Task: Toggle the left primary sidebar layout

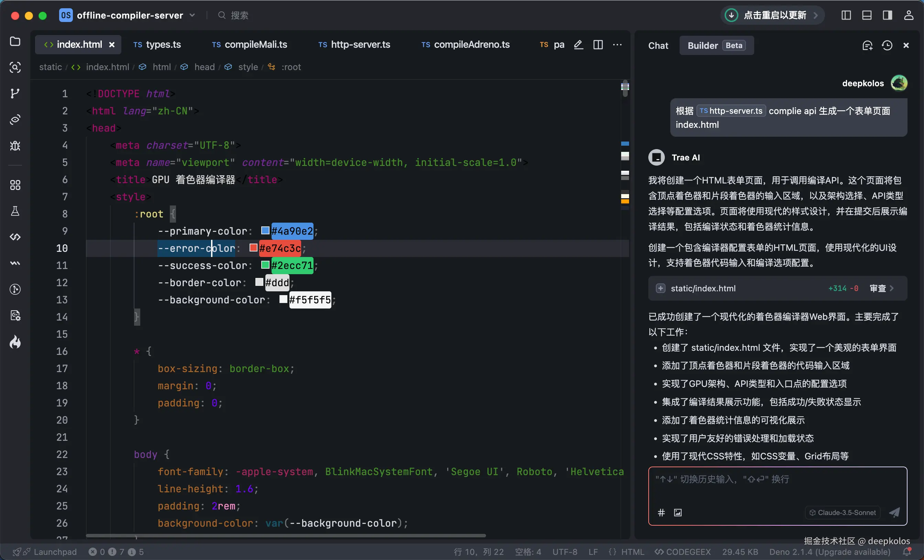Action: click(x=846, y=15)
